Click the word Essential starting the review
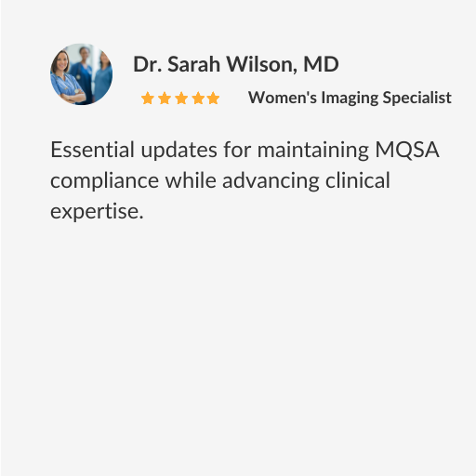476x476 pixels. pyautogui.click(x=92, y=150)
